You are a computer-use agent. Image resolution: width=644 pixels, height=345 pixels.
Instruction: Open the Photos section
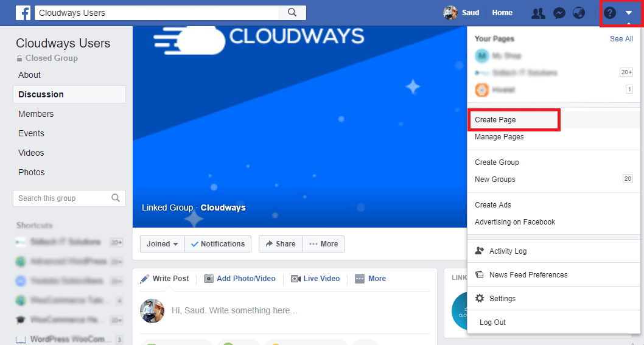(x=32, y=172)
